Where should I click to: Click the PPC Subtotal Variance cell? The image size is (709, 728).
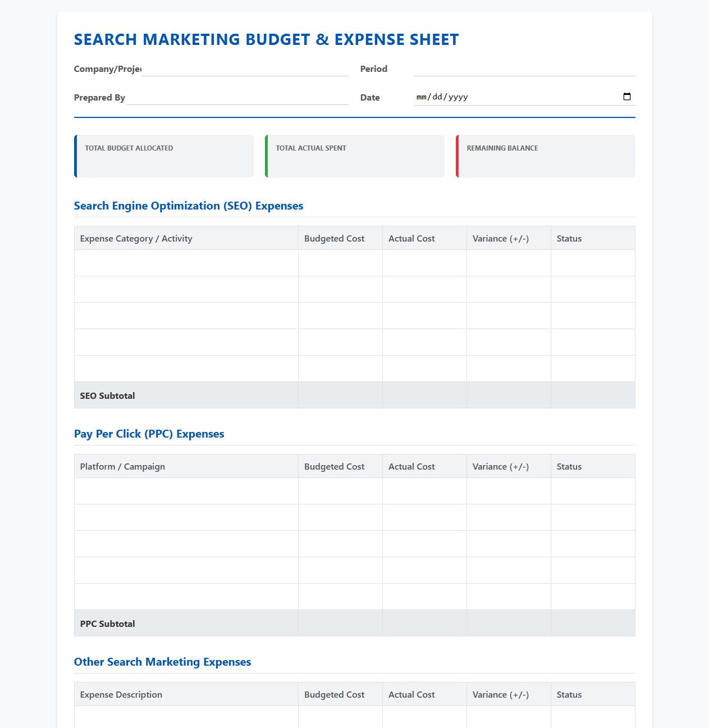[x=509, y=623]
